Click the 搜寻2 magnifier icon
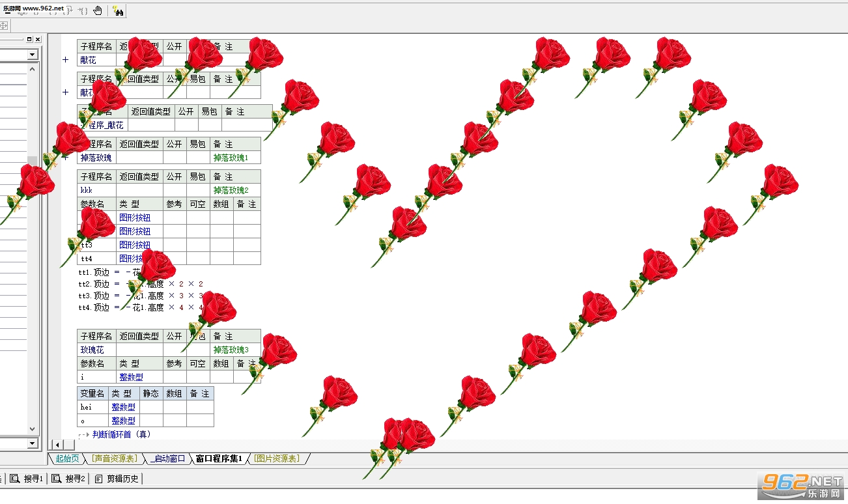The height and width of the screenshot is (504, 848). (x=56, y=479)
